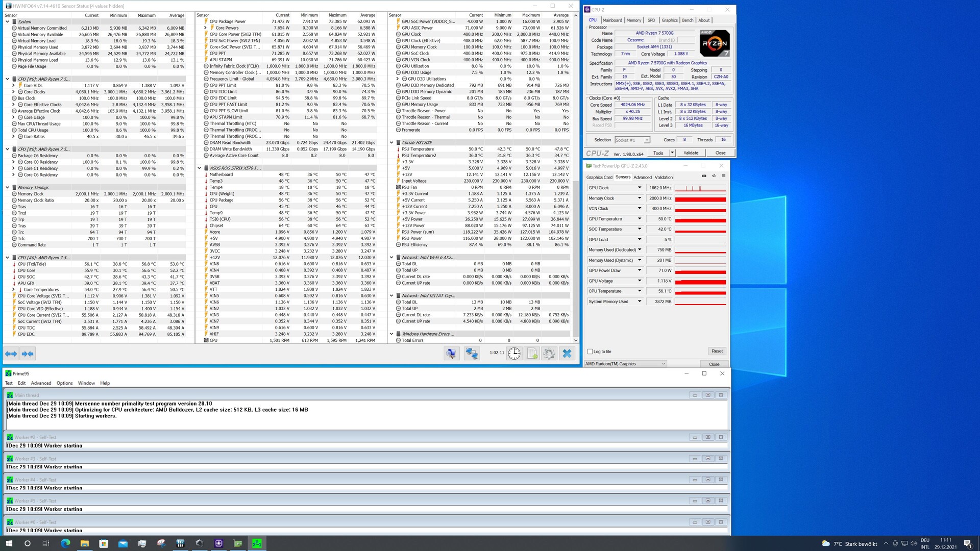Click HWiNFO blue X close sensors icon
The image size is (980, 551).
[567, 353]
